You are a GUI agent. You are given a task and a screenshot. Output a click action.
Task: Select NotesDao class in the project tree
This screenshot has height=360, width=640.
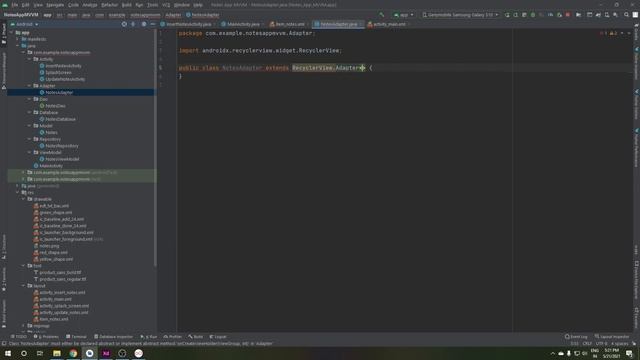pyautogui.click(x=56, y=106)
